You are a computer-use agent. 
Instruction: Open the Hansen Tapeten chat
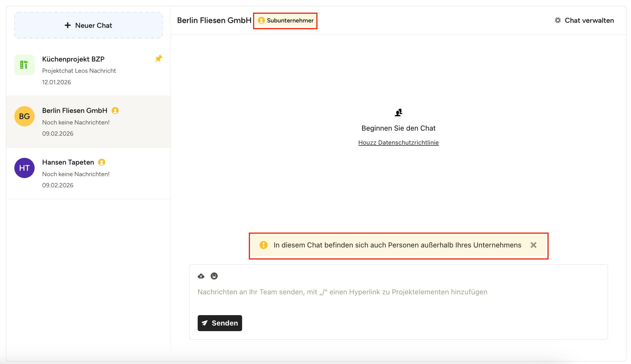[88, 174]
